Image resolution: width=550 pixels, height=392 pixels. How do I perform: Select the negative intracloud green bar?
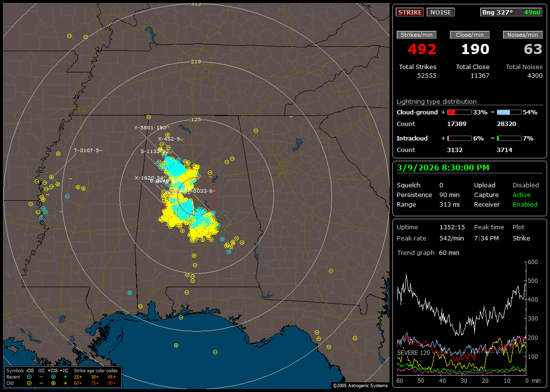click(x=509, y=139)
